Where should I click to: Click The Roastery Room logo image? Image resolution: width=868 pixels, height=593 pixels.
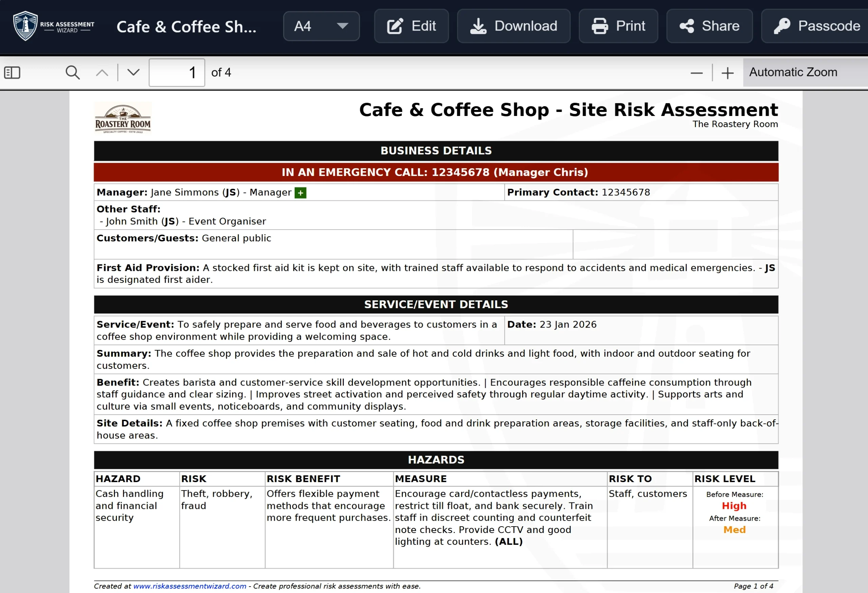(x=123, y=118)
